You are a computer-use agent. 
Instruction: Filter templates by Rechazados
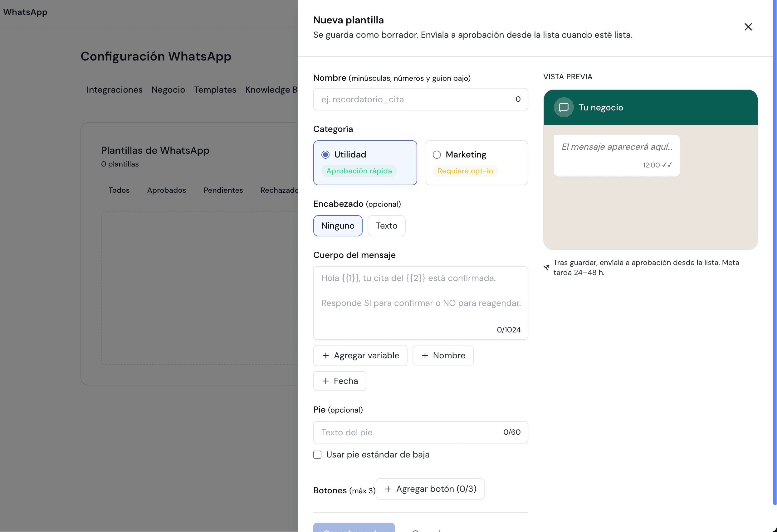[279, 190]
